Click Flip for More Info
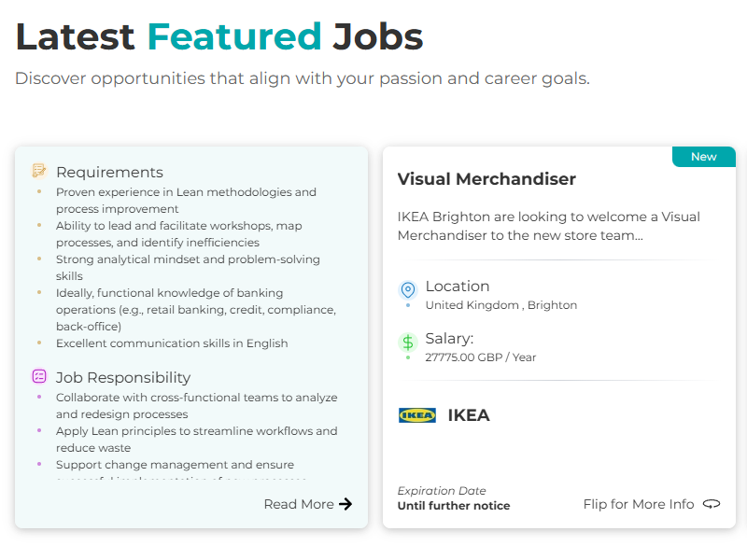 (639, 504)
